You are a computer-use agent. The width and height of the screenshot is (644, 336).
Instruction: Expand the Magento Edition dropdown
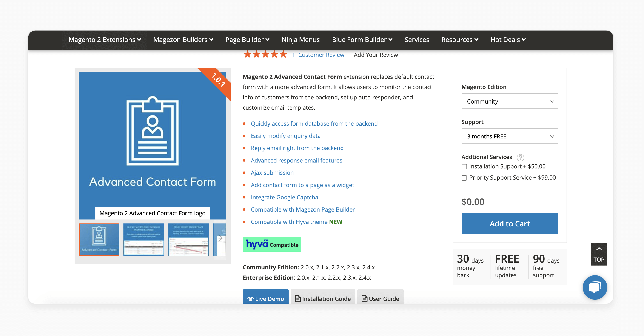tap(510, 101)
